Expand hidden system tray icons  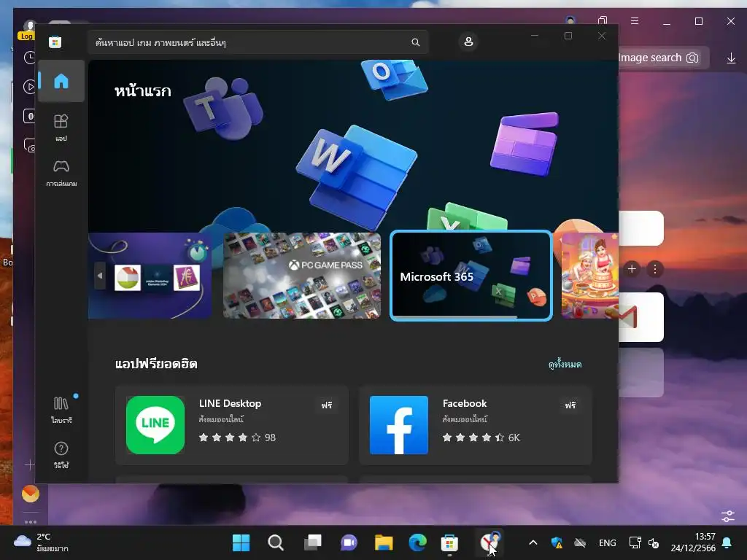(533, 542)
